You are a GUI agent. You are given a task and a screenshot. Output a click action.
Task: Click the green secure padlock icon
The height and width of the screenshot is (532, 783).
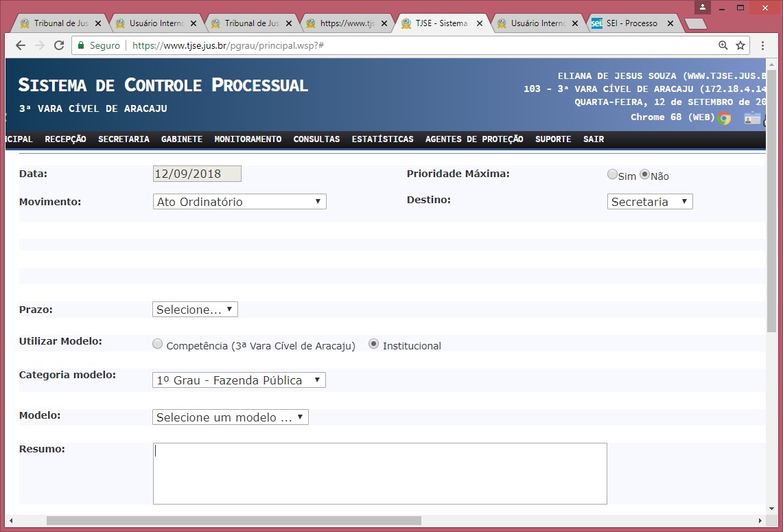[x=81, y=45]
